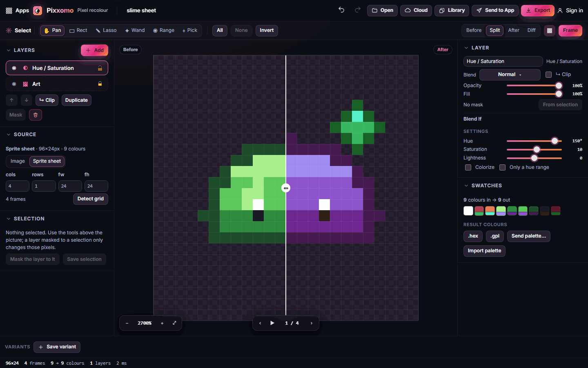This screenshot has height=368, width=588.
Task: Zoom out with the minus icon
Action: click(127, 323)
